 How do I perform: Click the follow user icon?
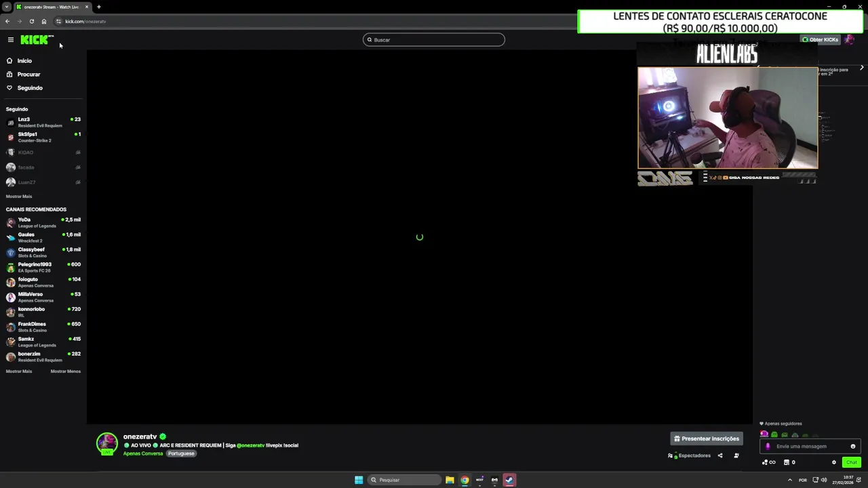(x=736, y=455)
